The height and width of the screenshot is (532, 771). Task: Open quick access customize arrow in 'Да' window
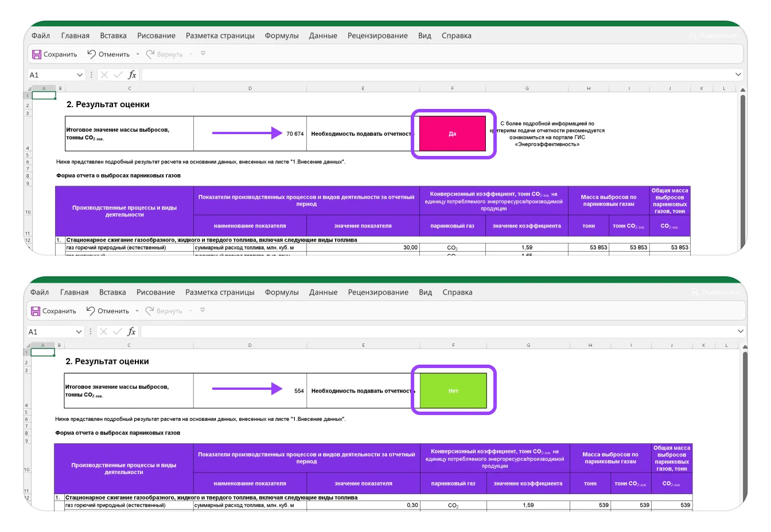coord(203,54)
